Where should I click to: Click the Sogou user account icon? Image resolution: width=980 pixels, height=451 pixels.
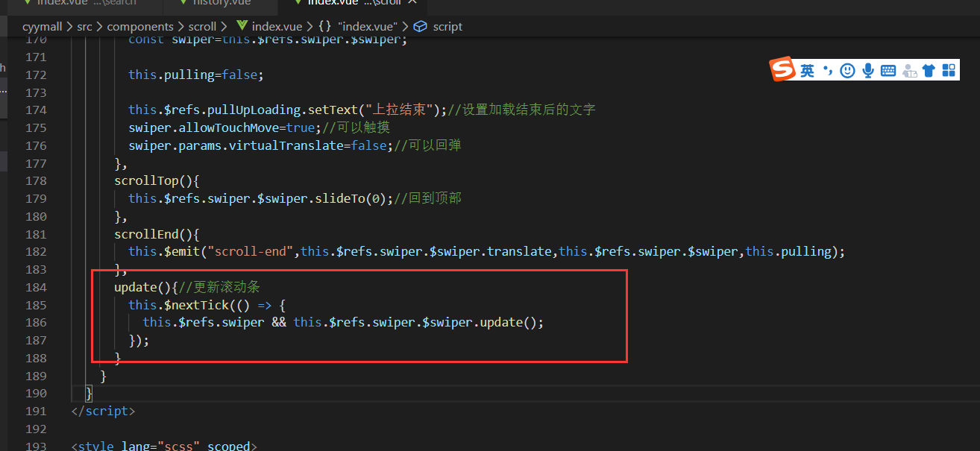click(909, 71)
